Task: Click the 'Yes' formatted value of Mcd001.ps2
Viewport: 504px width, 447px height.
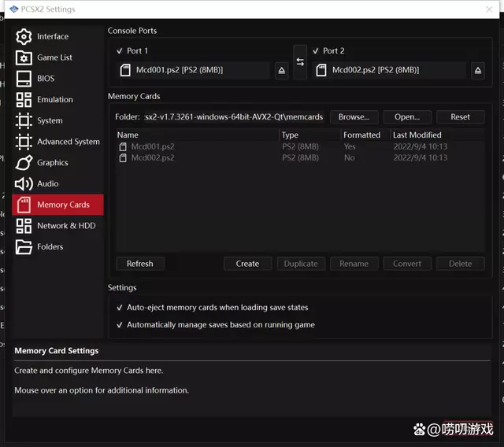Action: point(350,146)
